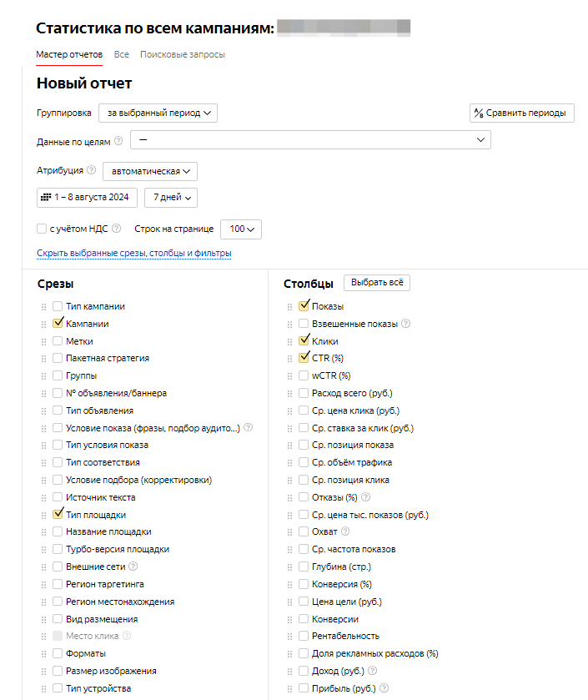588x700 pixels.
Task: Click drag handle of Клики column row
Action: 289,341
